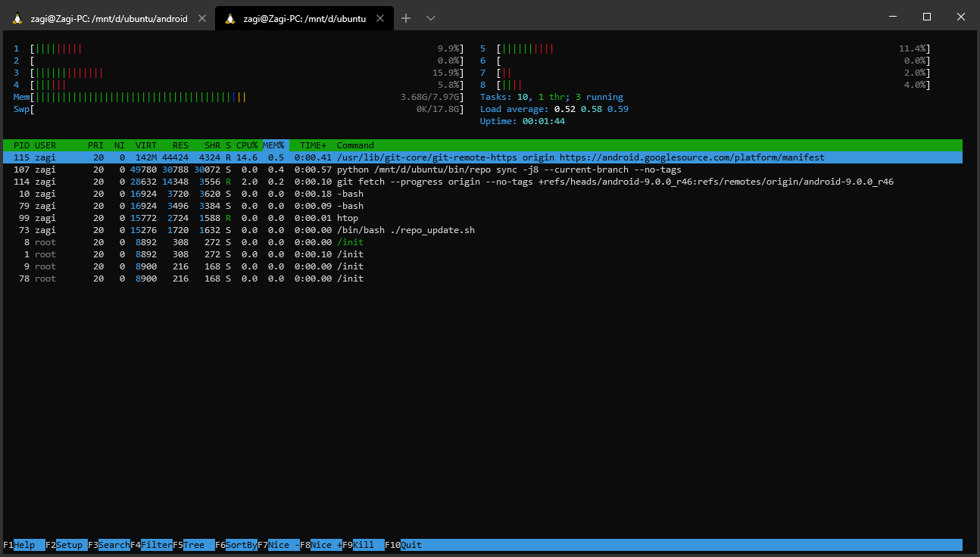Open the F6 SortBy menu

236,545
